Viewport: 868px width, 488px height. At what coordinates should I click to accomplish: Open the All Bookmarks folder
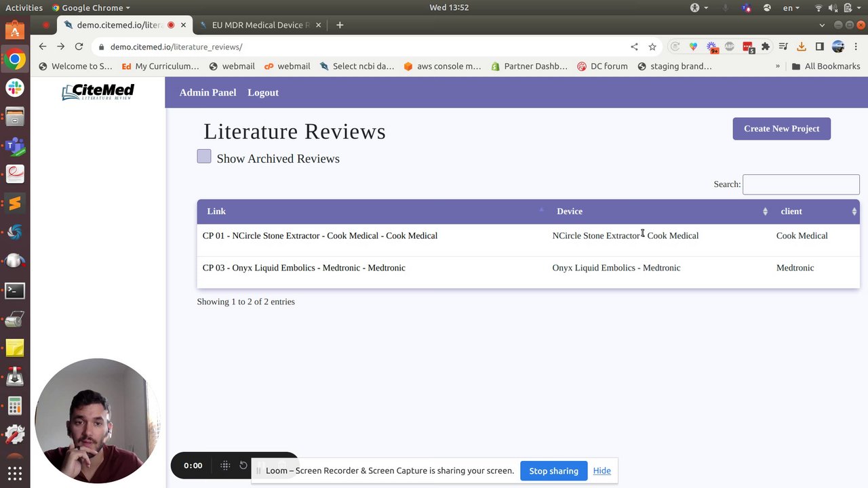point(825,66)
